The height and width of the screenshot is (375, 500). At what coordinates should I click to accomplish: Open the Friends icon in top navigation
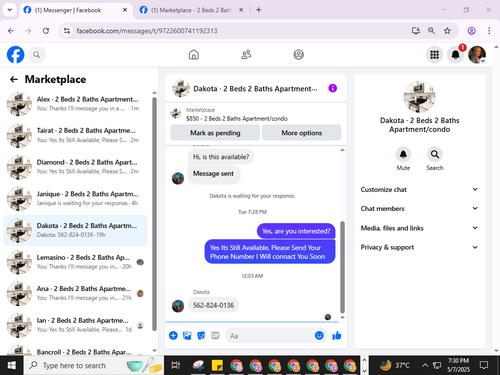246,54
